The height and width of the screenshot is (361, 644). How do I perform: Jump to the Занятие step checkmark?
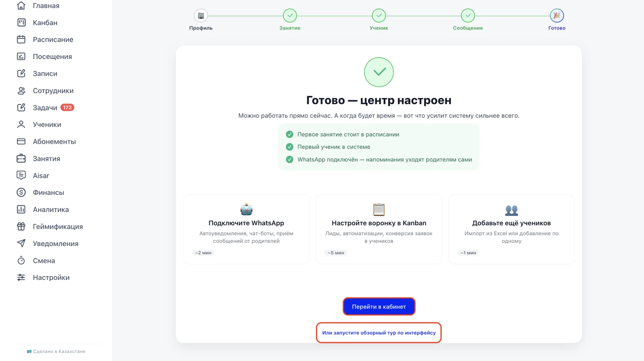(290, 16)
